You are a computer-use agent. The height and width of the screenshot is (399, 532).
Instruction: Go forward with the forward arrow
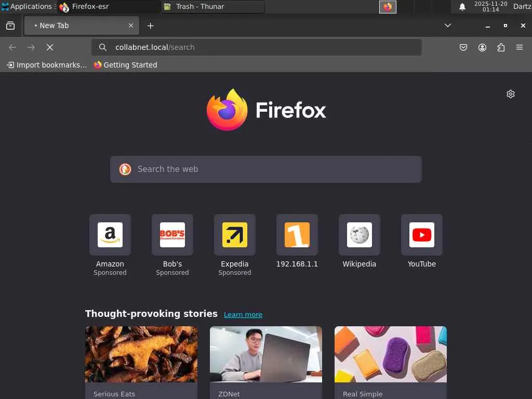coord(31,47)
